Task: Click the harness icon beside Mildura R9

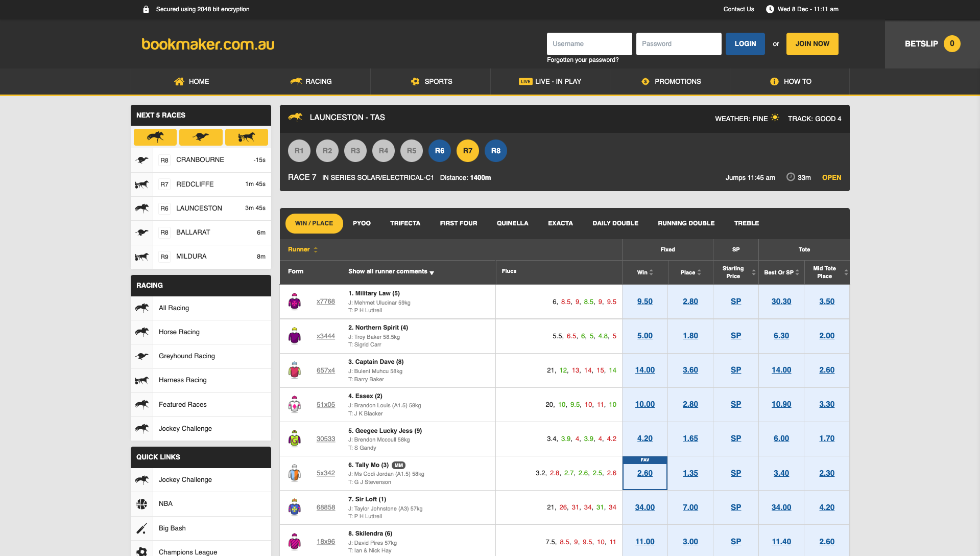Action: pyautogui.click(x=142, y=257)
